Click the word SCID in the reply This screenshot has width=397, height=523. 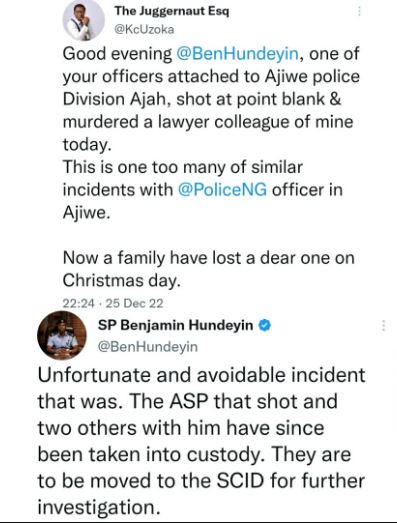click(240, 481)
